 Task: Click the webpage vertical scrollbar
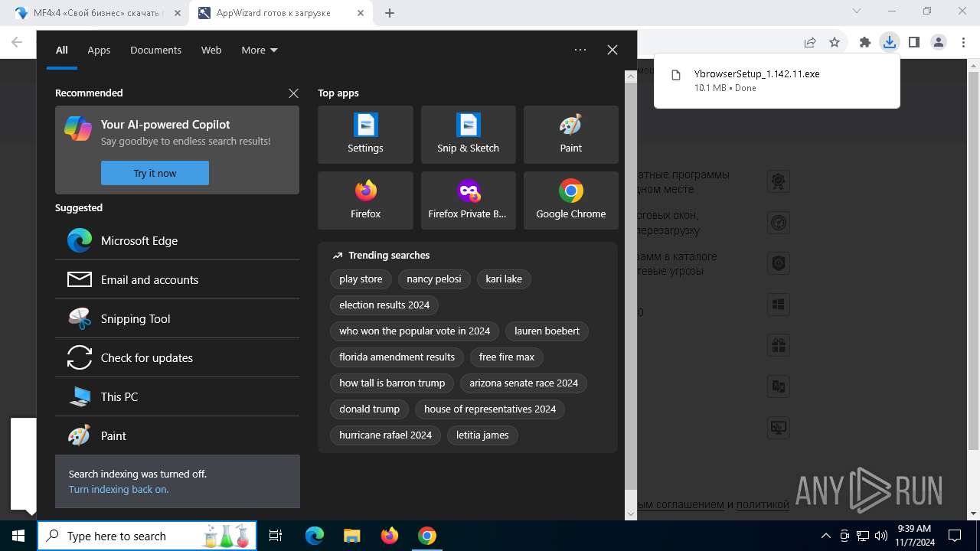(974, 260)
